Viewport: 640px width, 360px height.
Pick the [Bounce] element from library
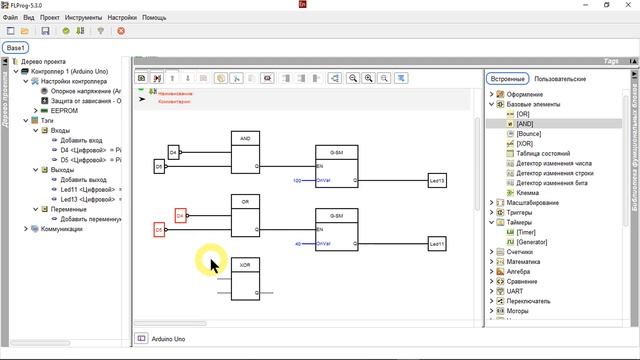coord(529,133)
